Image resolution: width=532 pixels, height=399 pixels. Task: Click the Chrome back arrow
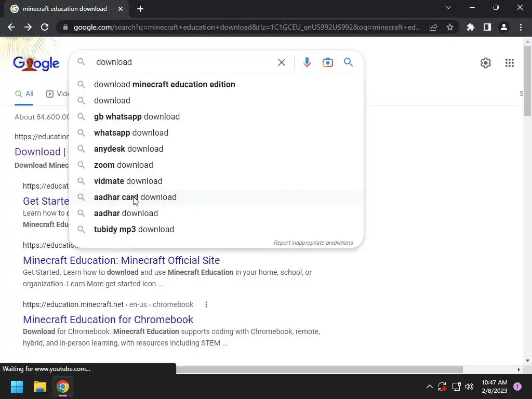tap(11, 27)
